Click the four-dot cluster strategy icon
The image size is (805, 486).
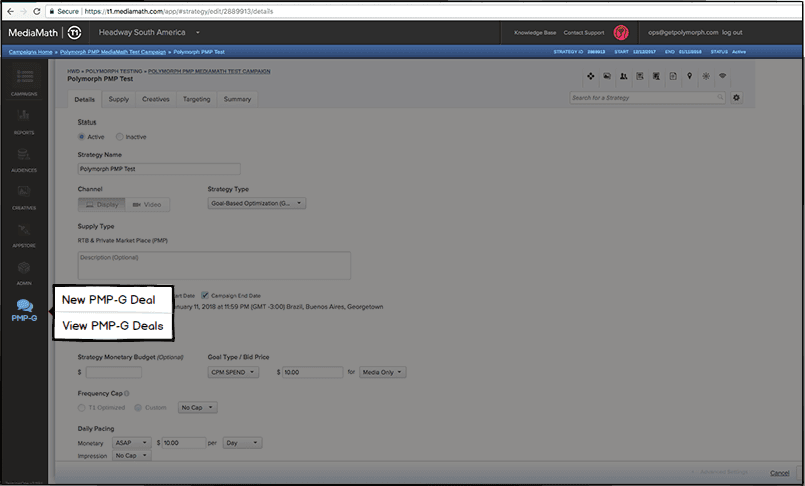[590, 76]
